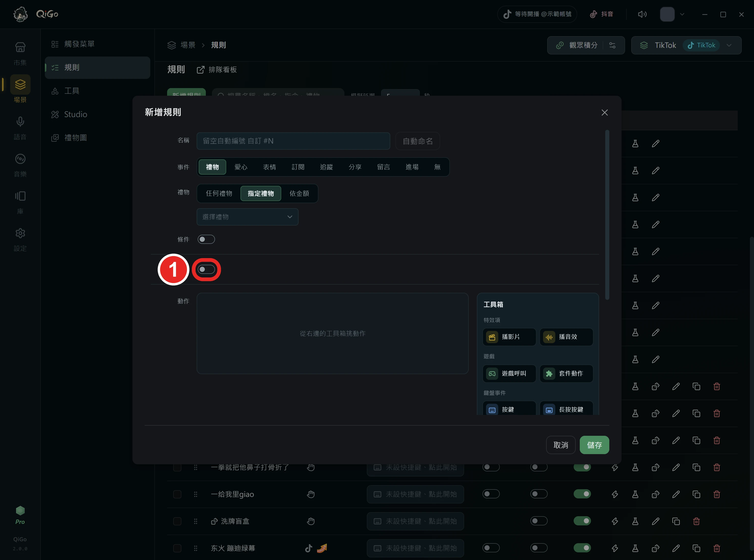
Task: Select the 場景 scene sidebar icon
Action: point(20,85)
